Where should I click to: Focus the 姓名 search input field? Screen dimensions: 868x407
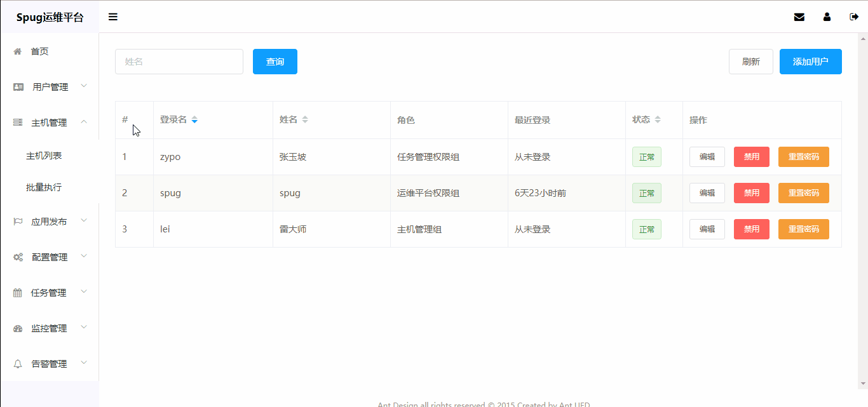(x=179, y=62)
